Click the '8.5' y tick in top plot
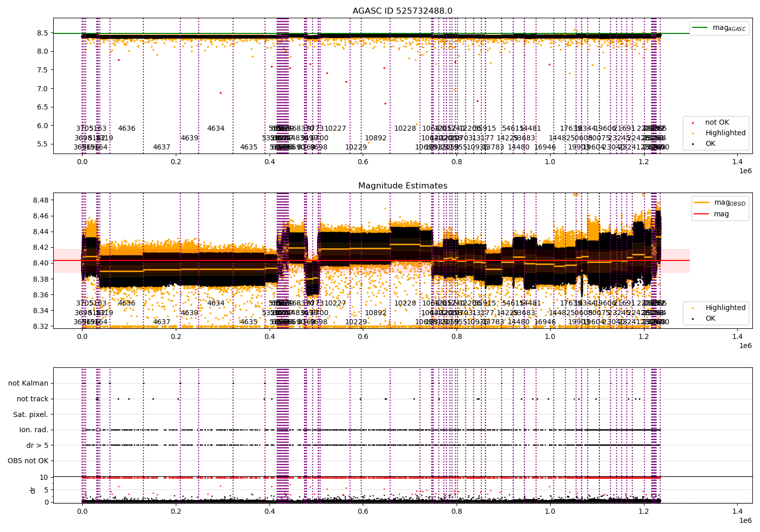Viewport: 760px width, 532px height. [x=43, y=33]
